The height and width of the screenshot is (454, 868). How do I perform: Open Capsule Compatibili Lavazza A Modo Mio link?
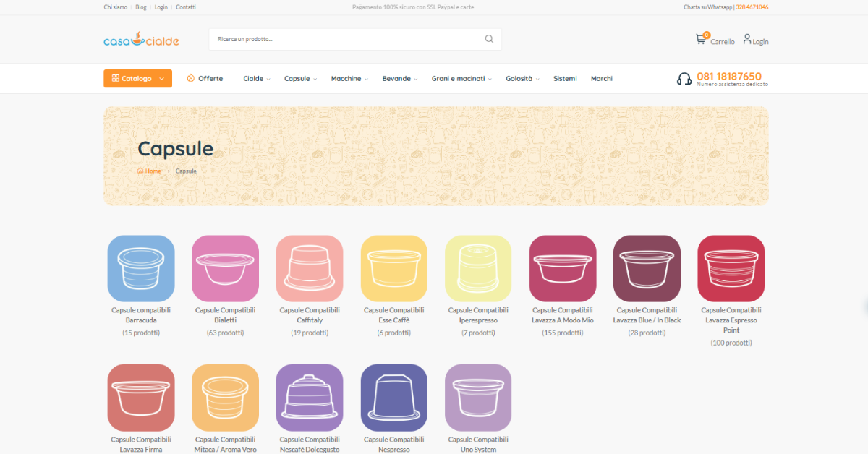click(563, 315)
